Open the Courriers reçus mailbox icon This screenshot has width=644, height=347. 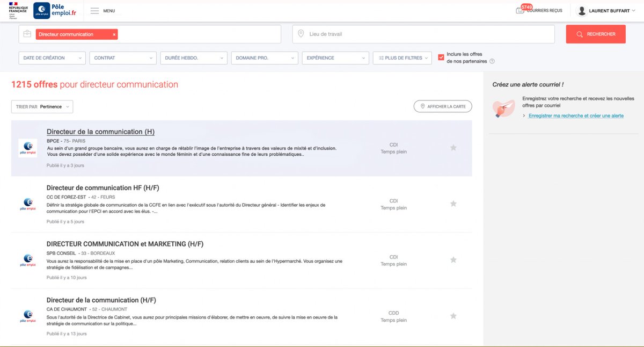519,11
